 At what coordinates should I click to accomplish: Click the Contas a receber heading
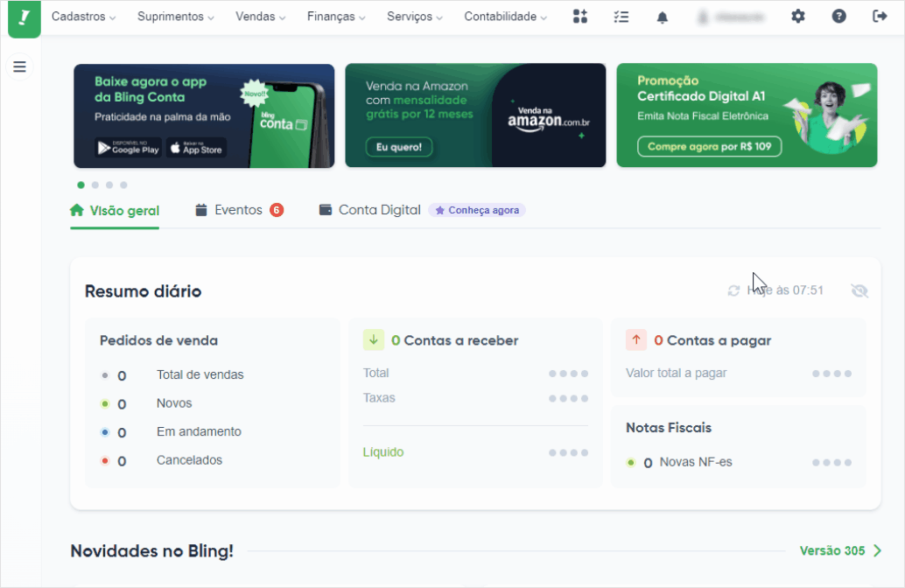455,340
